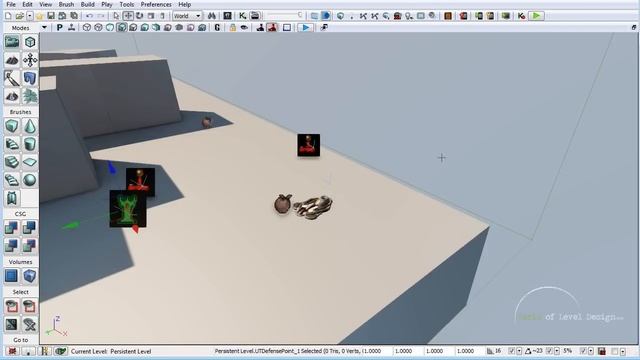The width and height of the screenshot is (640, 360).
Task: Click the Current Level Persistent Level text
Action: point(111,351)
